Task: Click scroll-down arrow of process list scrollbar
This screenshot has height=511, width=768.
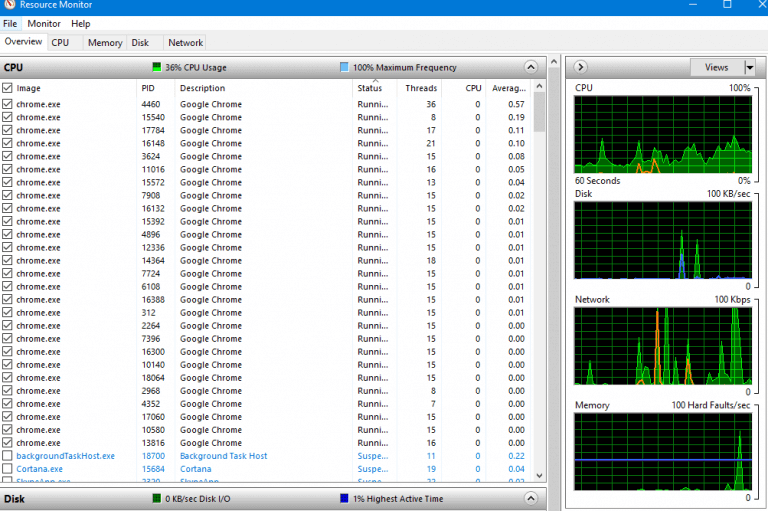Action: point(539,475)
